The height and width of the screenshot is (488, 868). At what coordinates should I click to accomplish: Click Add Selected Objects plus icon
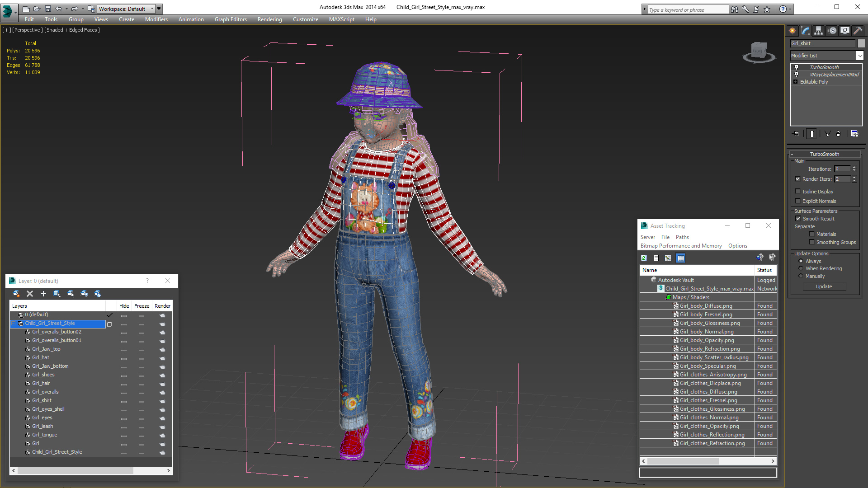pos(43,294)
